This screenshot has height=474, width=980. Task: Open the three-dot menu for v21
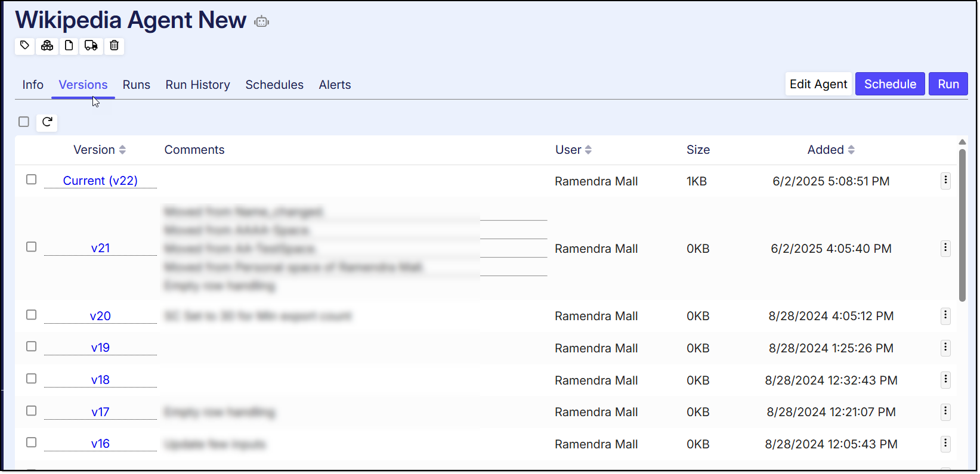945,248
